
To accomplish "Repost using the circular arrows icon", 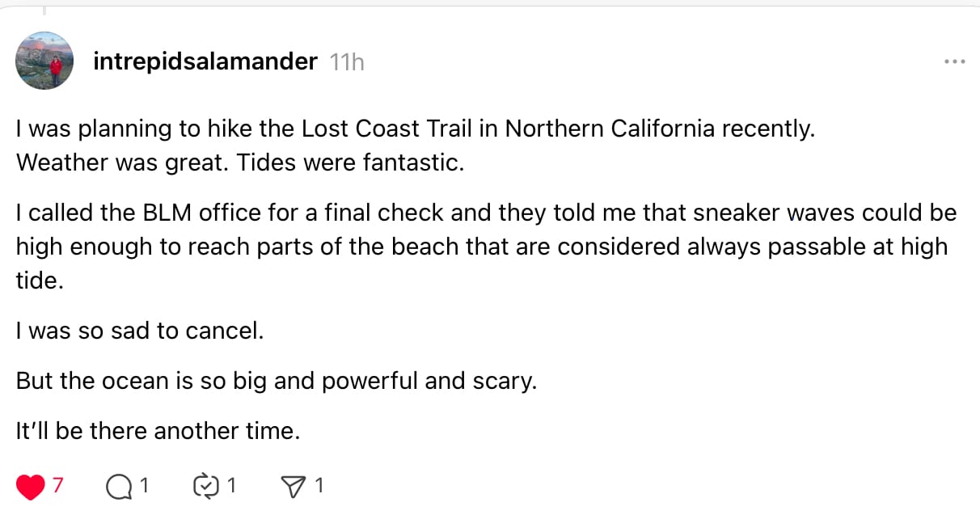I will click(206, 486).
